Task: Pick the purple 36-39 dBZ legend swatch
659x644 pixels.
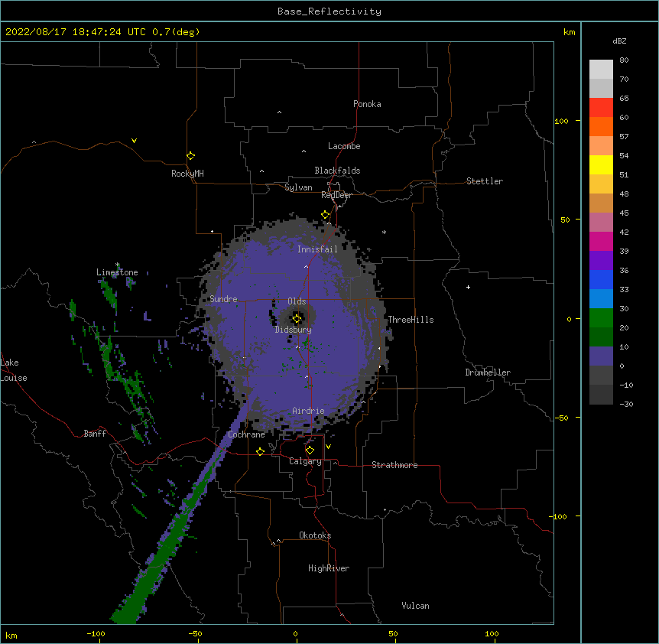Action: [601, 261]
